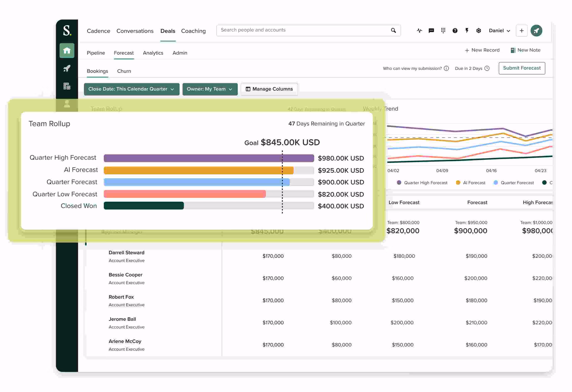Select the rocket icon in the sidebar
572x392 pixels.
[x=67, y=69]
